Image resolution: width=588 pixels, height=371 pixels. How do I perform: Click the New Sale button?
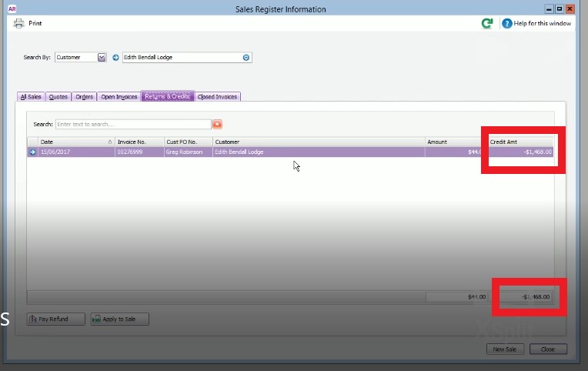coord(505,349)
